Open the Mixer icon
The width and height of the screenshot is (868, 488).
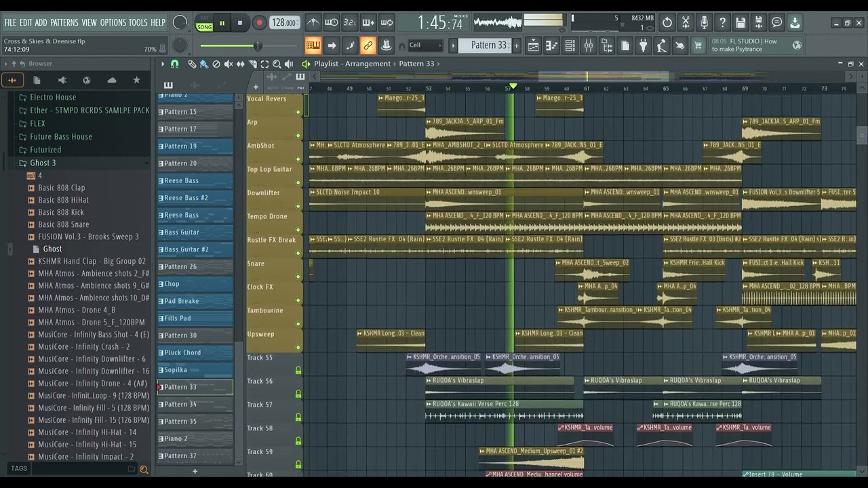(588, 46)
